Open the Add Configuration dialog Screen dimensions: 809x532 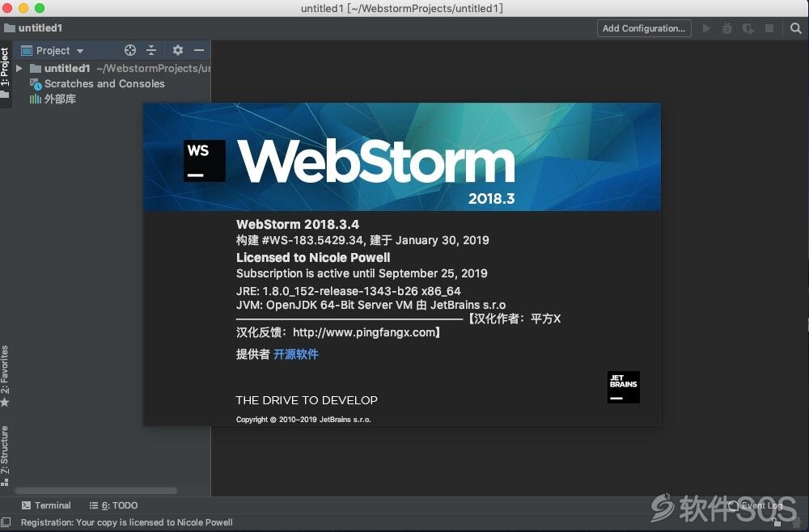644,28
